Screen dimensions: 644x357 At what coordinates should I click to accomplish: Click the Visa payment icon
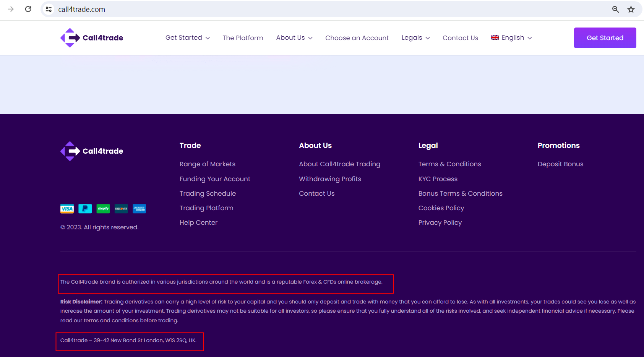tap(67, 209)
